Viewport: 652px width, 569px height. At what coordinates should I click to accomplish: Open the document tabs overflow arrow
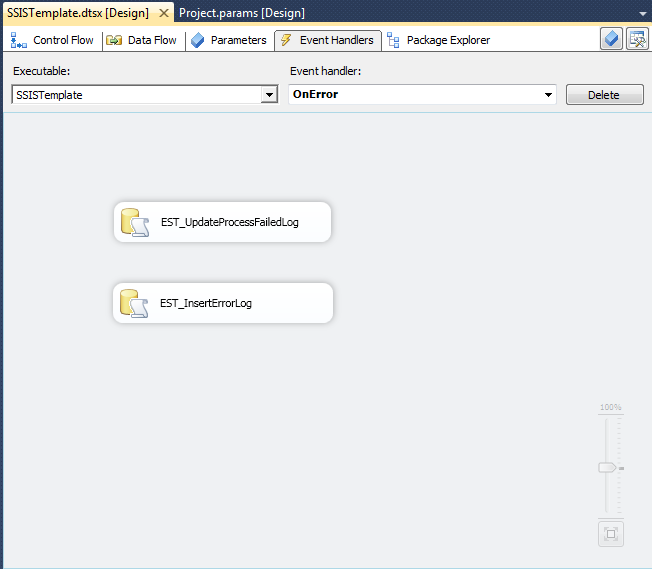pyautogui.click(x=642, y=14)
